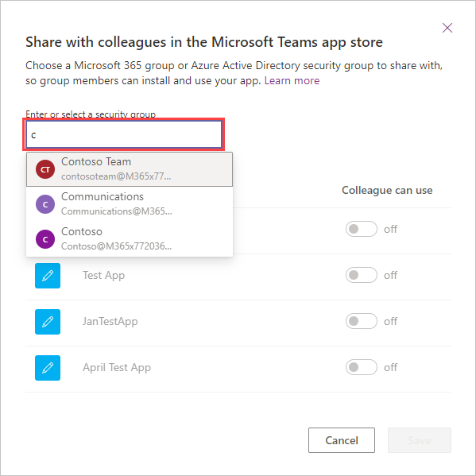The width and height of the screenshot is (476, 476).
Task: Click the April Test App pencil icon
Action: coord(48,368)
